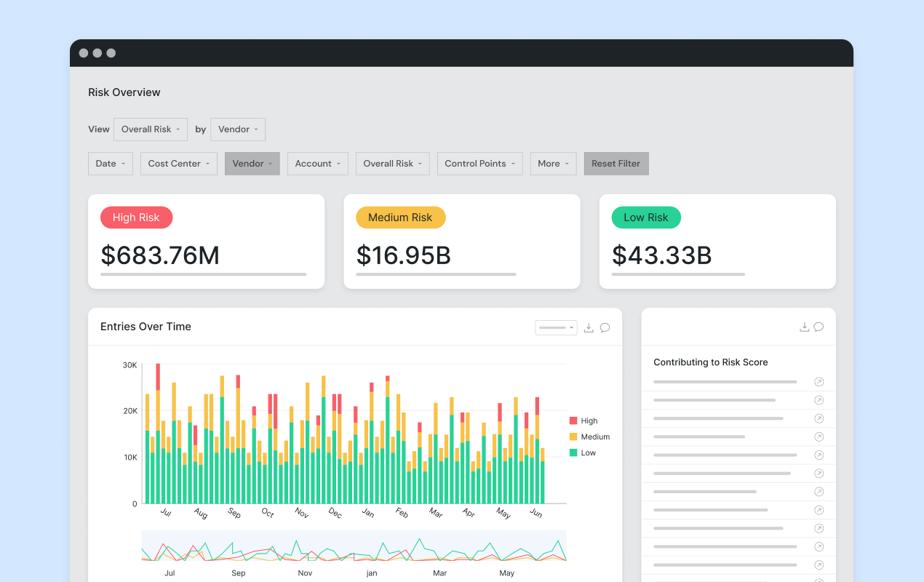Screen dimensions: 924x582
Task: Expand the by Vendor grouping dropdown
Action: coord(238,129)
